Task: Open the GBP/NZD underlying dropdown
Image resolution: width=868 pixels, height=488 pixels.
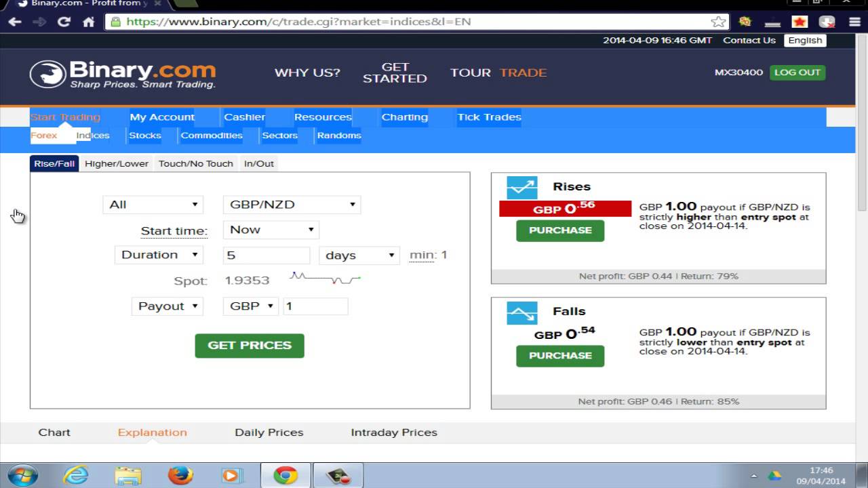Action: [292, 205]
